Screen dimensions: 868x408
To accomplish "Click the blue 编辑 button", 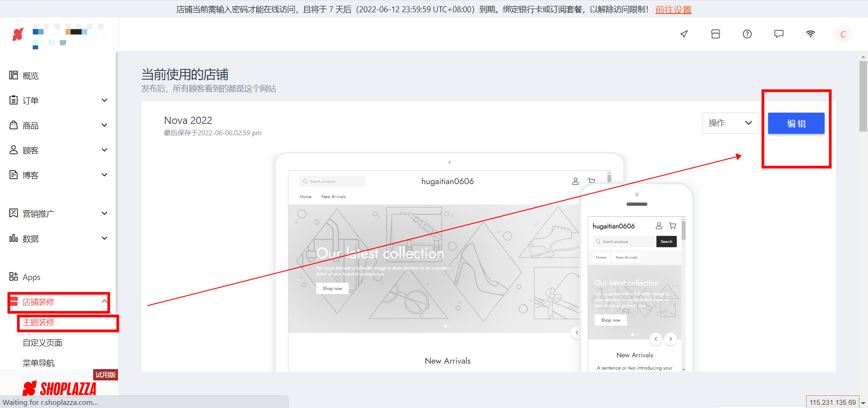I will pos(796,123).
